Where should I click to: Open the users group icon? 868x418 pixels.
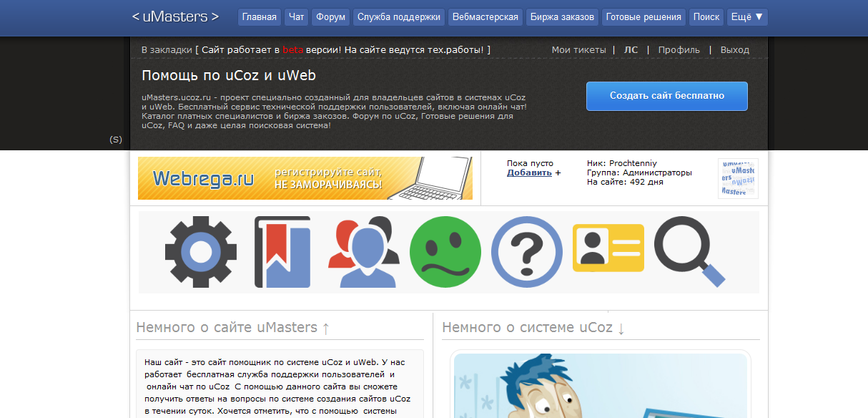point(364,252)
